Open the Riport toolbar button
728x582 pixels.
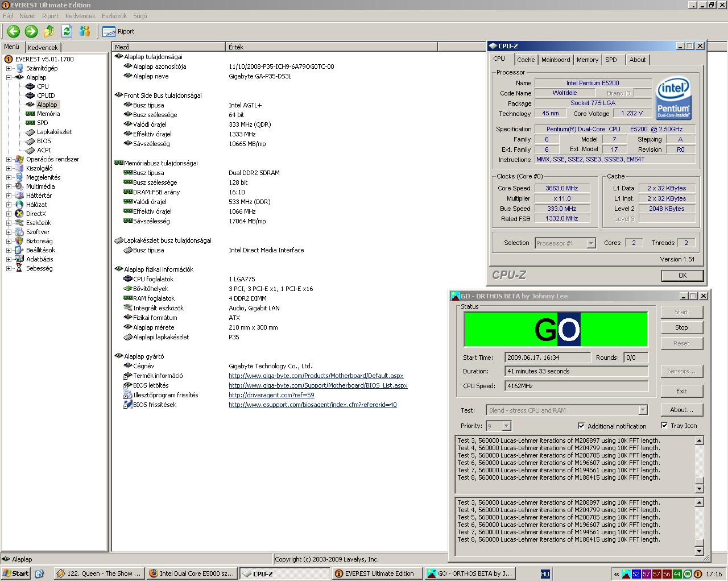tap(119, 31)
